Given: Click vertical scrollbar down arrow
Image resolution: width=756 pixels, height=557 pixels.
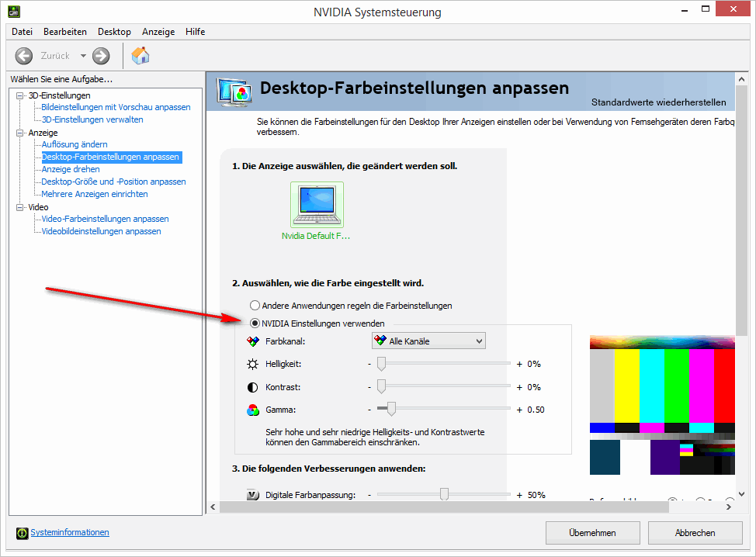Looking at the screenshot, I should (741, 494).
